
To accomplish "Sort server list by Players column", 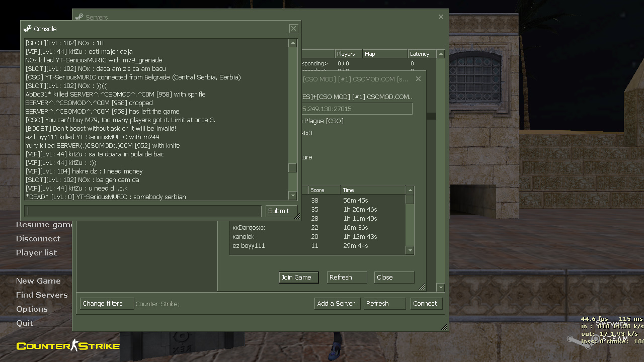I will pos(348,54).
